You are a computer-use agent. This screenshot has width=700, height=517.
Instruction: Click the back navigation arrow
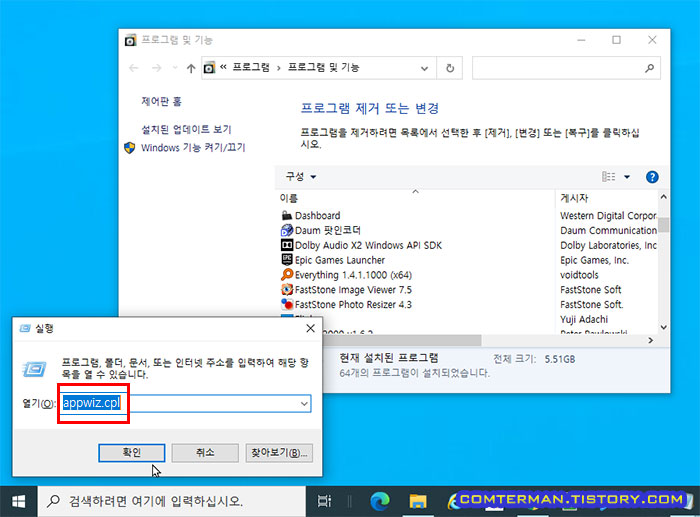(133, 68)
